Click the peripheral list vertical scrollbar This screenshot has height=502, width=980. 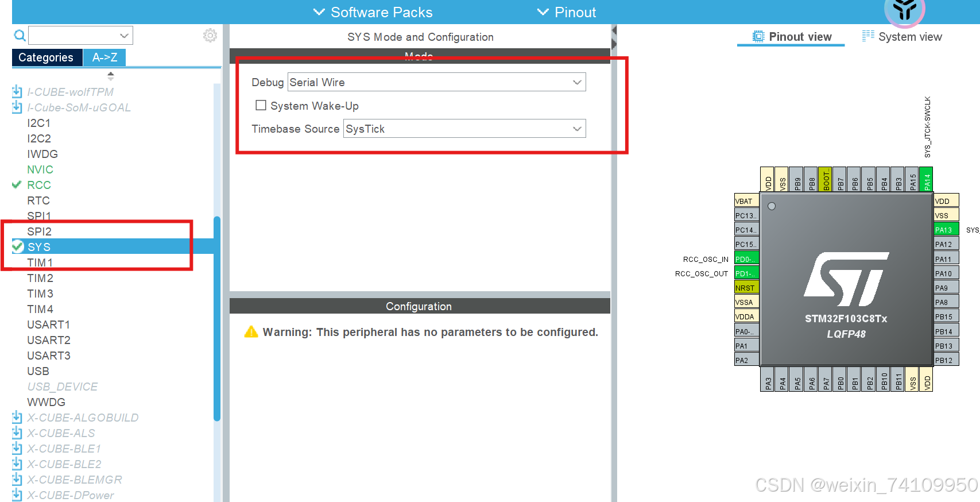[x=217, y=319]
